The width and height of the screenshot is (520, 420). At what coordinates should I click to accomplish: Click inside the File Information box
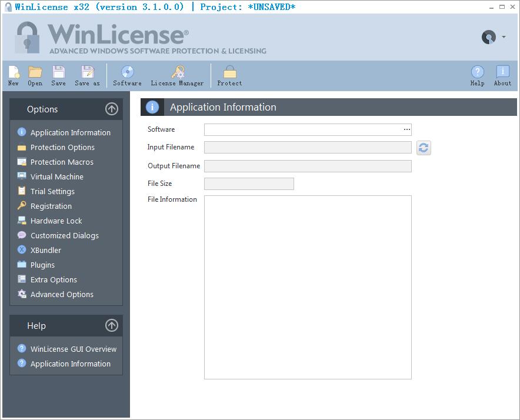pyautogui.click(x=308, y=287)
